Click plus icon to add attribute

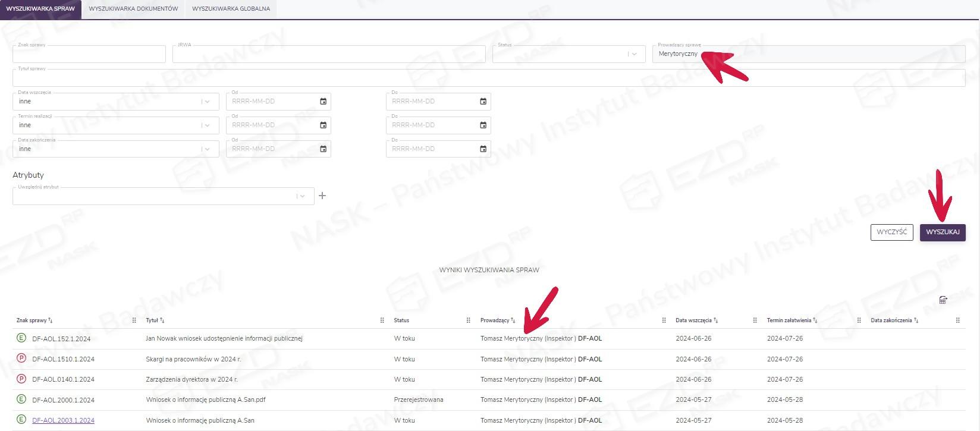coord(322,196)
